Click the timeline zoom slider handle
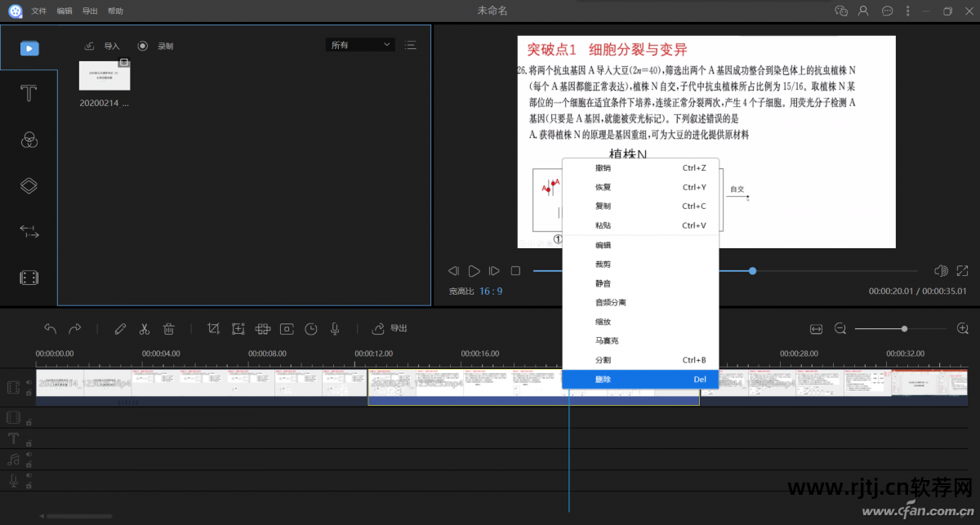Screen dimensions: 980x525 904,328
